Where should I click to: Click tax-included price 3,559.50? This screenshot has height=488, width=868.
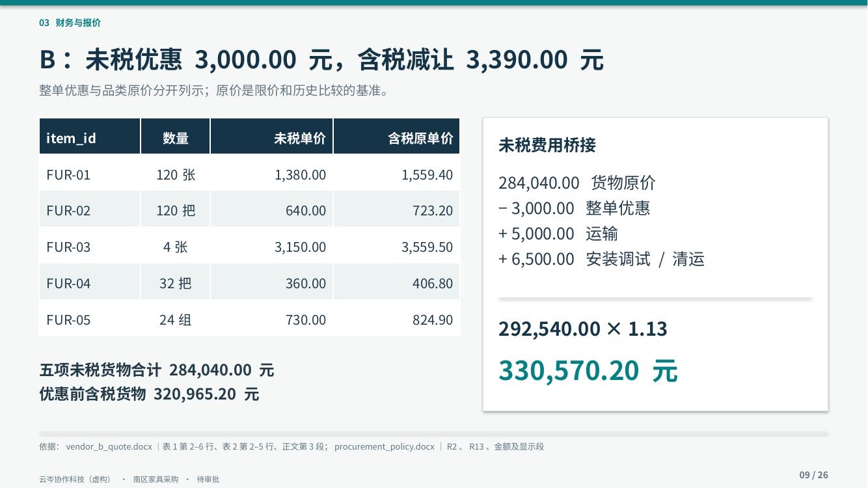pos(427,247)
